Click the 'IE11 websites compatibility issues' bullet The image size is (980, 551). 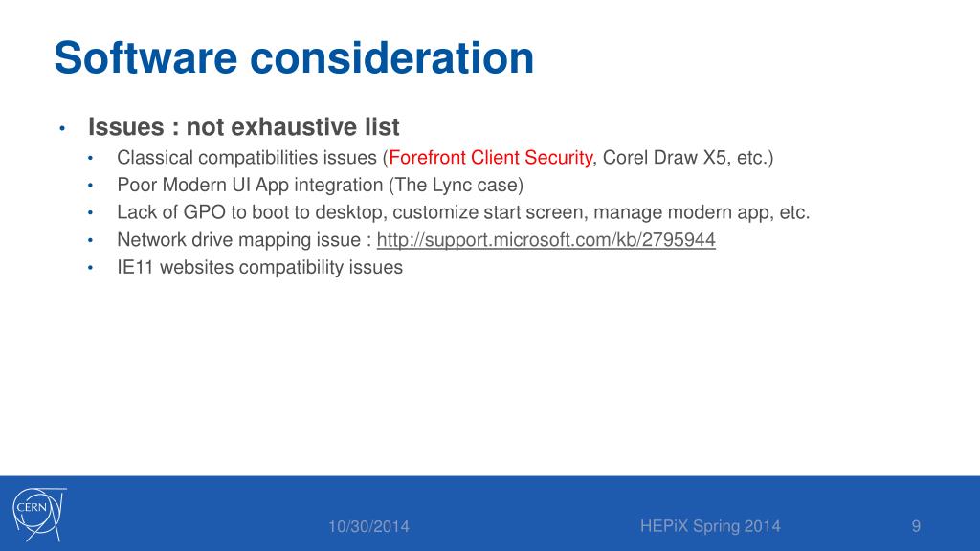pyautogui.click(x=260, y=268)
